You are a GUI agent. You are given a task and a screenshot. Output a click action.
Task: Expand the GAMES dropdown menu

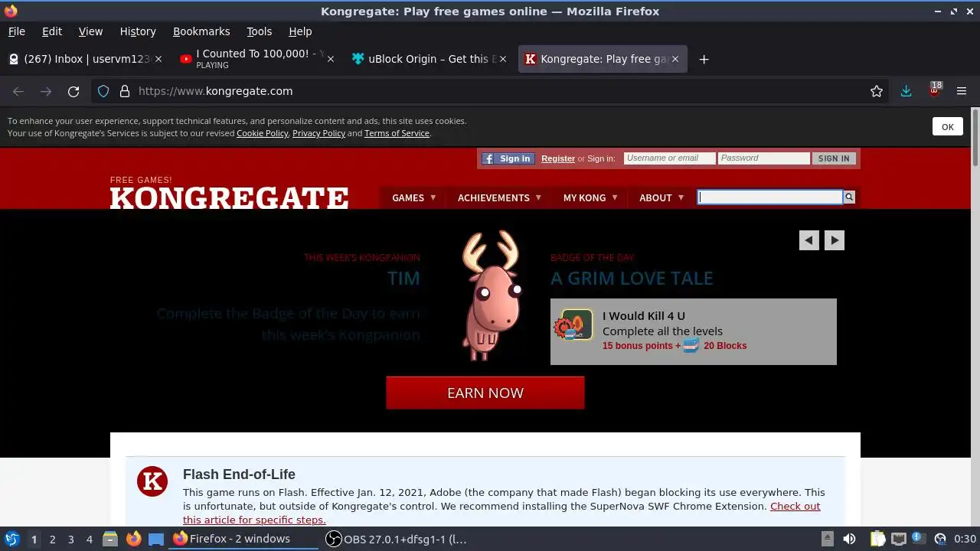click(x=414, y=197)
